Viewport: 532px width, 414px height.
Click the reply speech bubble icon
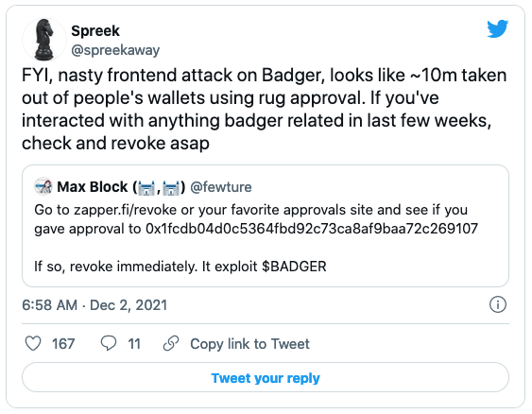[109, 343]
